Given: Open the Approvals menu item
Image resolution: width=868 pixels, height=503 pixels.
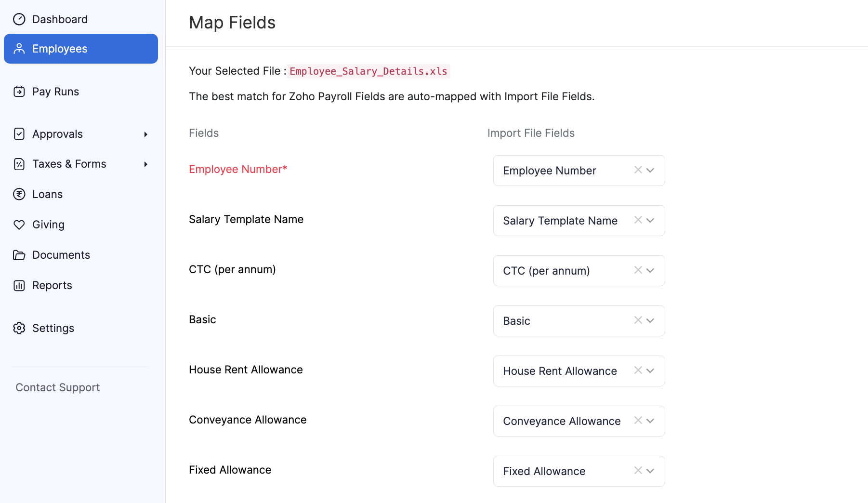Looking at the screenshot, I should click(x=57, y=134).
